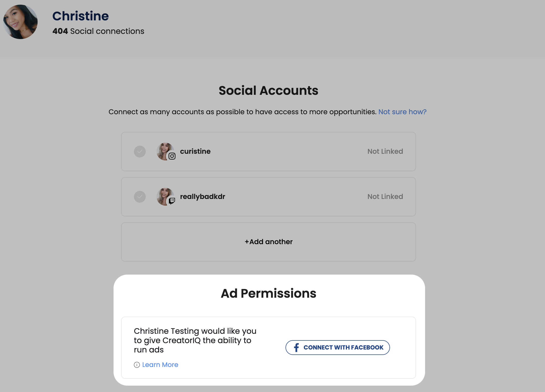Click the Twitch icon on reallybadkdr avatar
Image resolution: width=545 pixels, height=392 pixels.
[x=172, y=201]
